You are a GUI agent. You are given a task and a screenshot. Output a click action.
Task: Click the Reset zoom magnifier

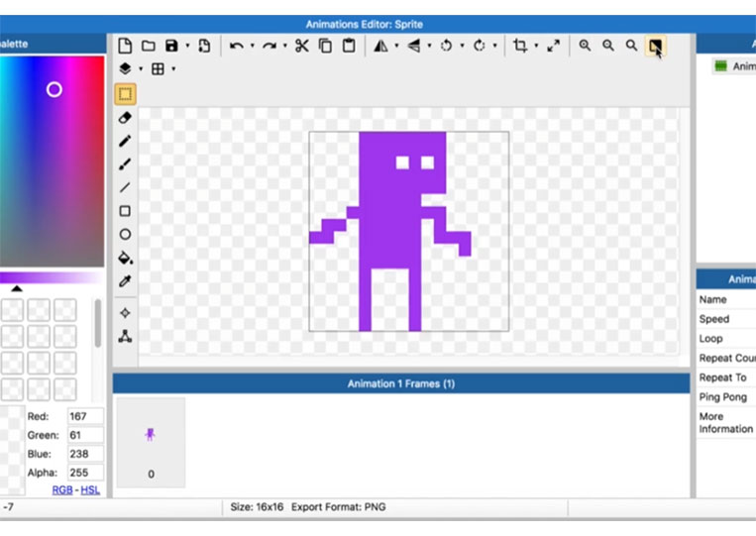(x=631, y=46)
